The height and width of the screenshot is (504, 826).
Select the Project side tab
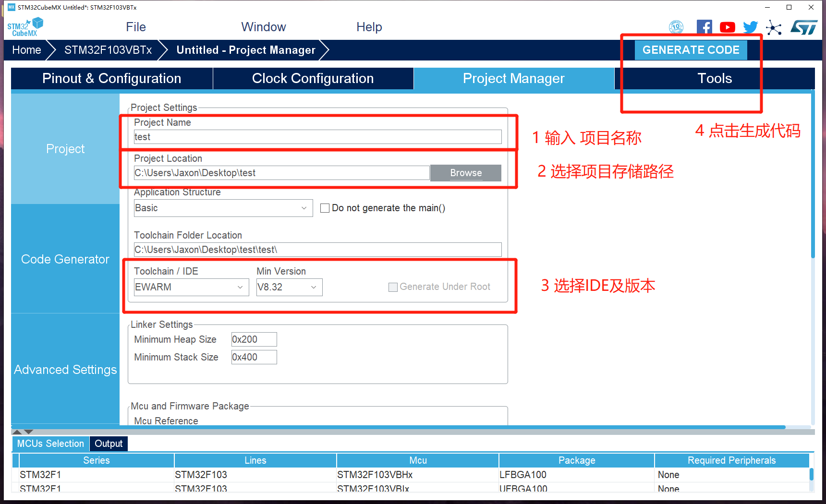(x=65, y=149)
